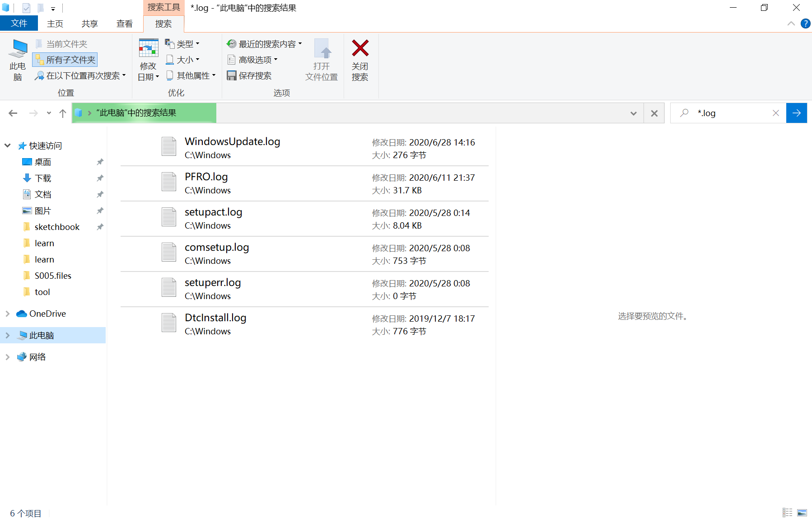Open the Date Modified calendar filter
This screenshot has width=812, height=520.
click(x=148, y=49)
